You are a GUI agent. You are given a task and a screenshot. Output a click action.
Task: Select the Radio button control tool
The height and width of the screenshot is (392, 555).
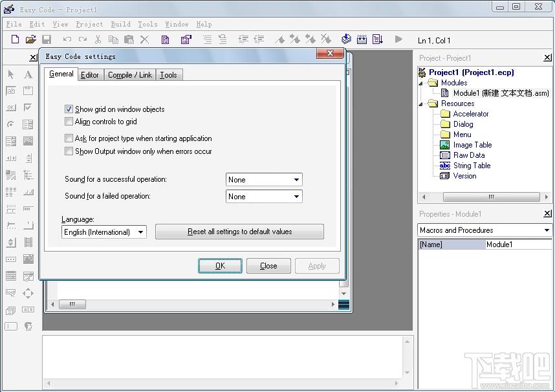[x=10, y=124]
